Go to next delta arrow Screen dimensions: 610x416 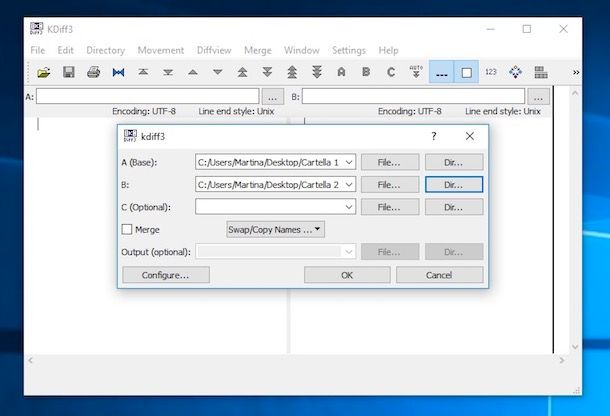click(218, 72)
